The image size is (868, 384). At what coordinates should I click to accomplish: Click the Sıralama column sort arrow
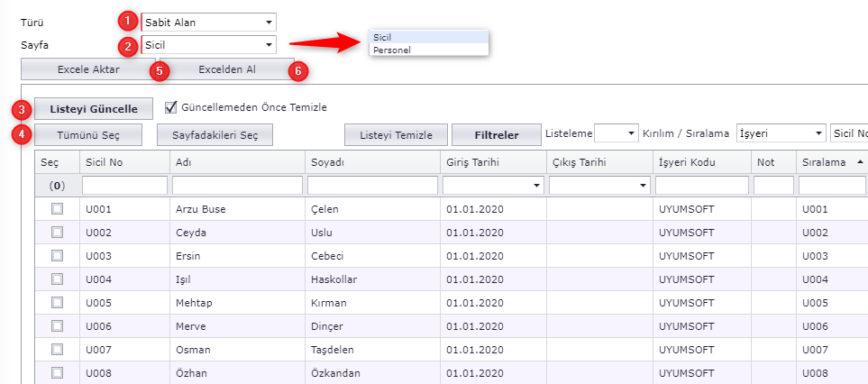point(860,160)
